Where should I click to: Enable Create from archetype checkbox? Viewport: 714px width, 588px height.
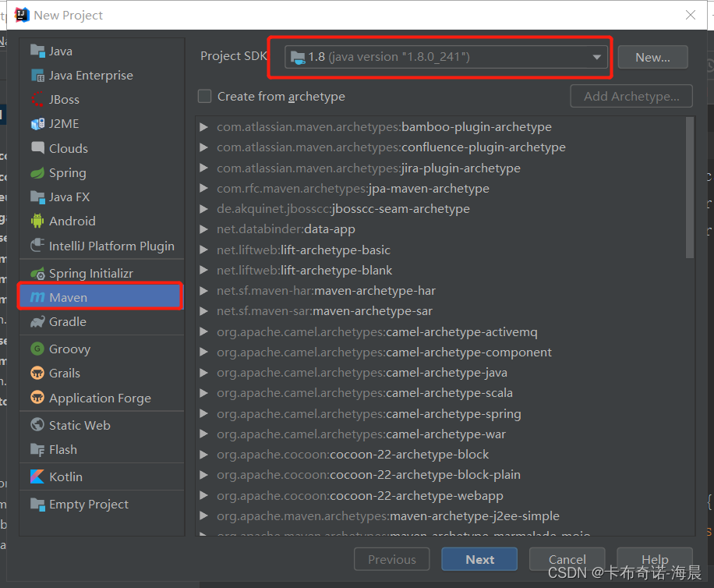(x=204, y=96)
